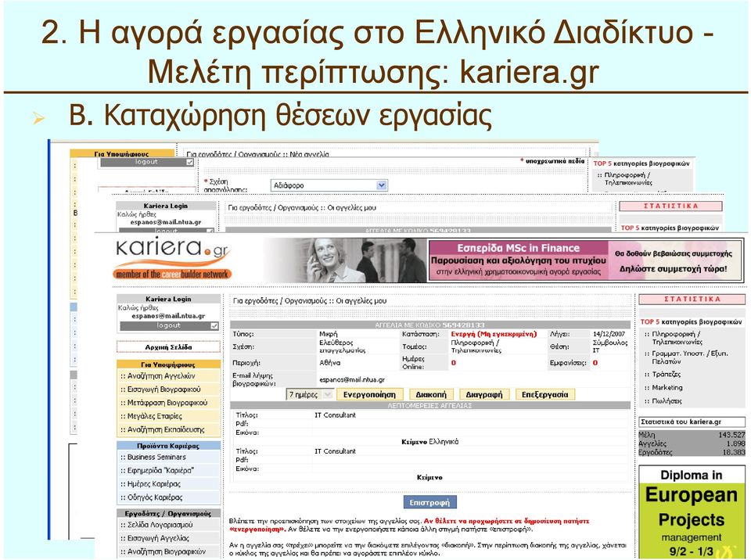751x560 pixels.
Task: Click Σύμβουλος IT position value
Action: (x=609, y=346)
